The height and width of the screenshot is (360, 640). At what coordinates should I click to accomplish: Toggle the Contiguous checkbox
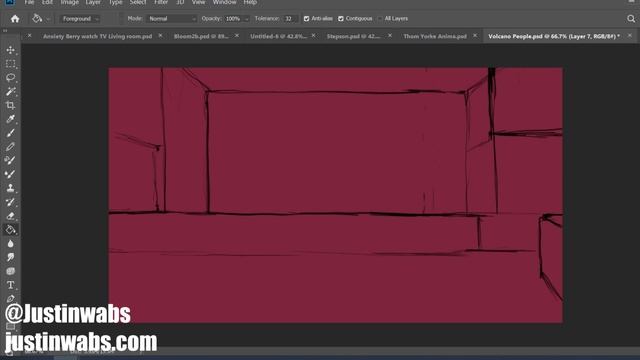pyautogui.click(x=341, y=19)
